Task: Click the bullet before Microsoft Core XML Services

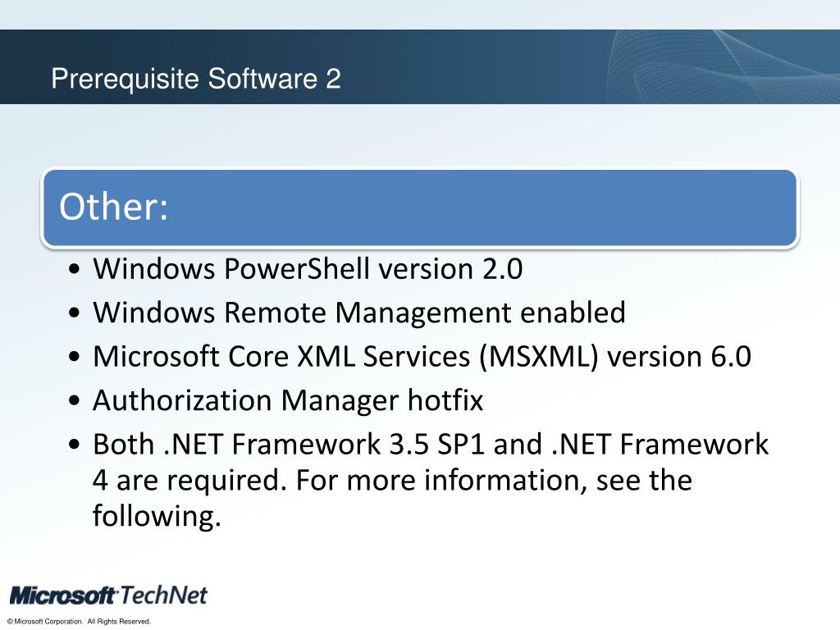Action: click(75, 358)
